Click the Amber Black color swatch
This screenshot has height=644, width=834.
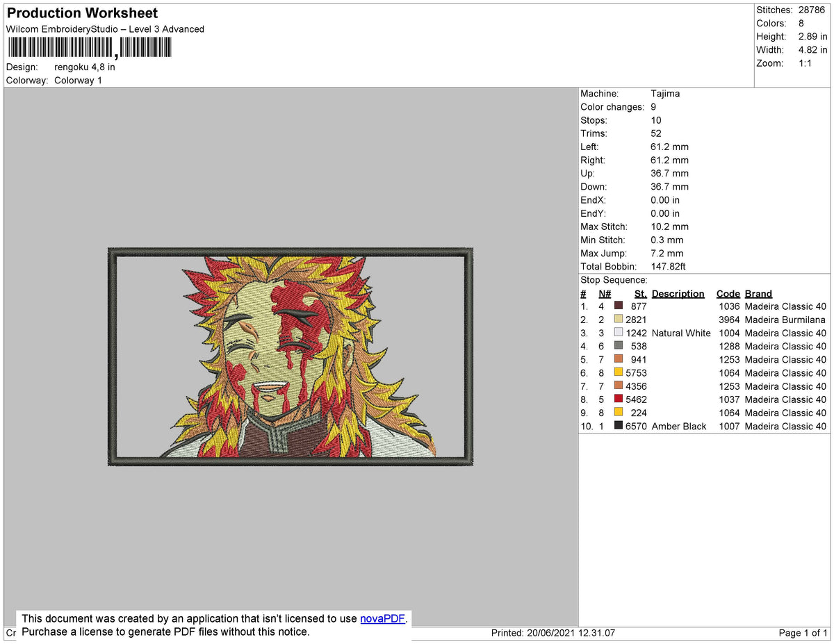618,426
